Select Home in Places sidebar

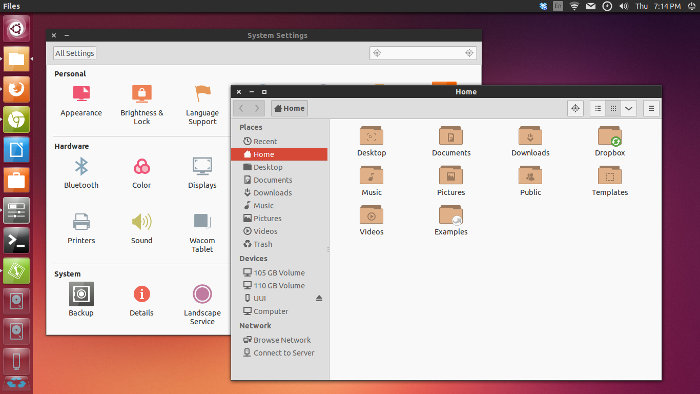click(x=279, y=154)
